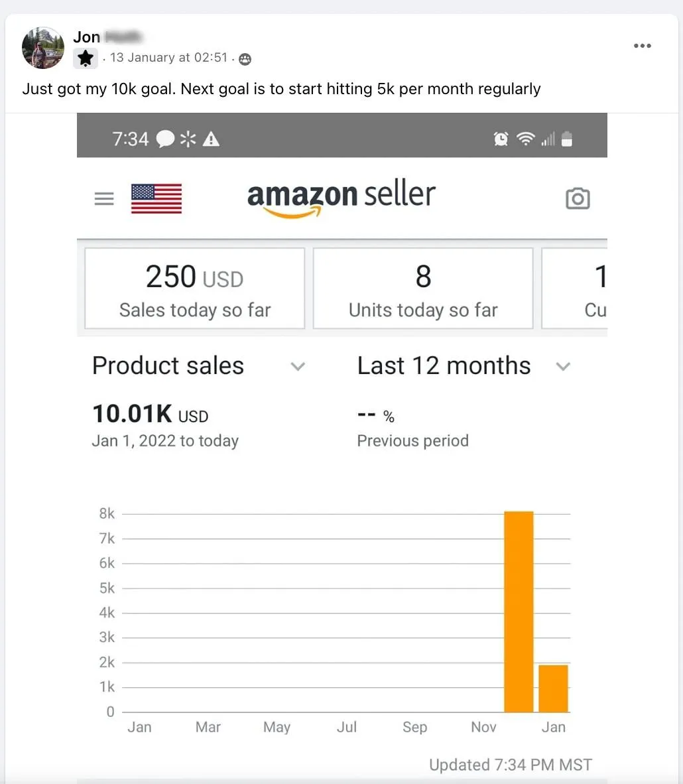The image size is (683, 784).
Task: Tap the camera icon in Amazon Seller header
Action: pyautogui.click(x=578, y=198)
